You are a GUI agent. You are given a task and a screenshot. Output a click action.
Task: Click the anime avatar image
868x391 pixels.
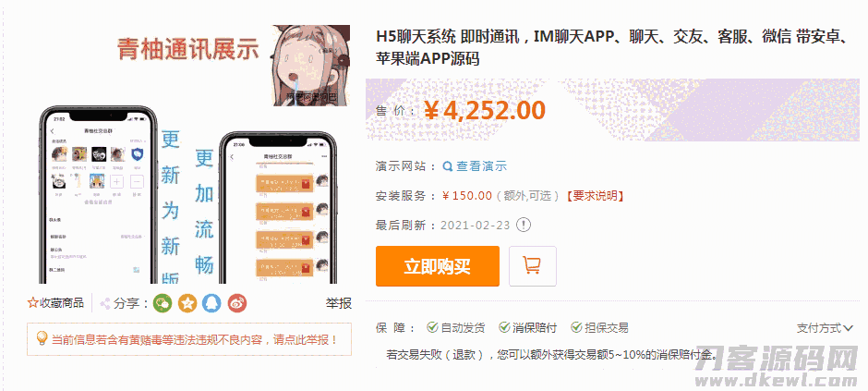311,66
